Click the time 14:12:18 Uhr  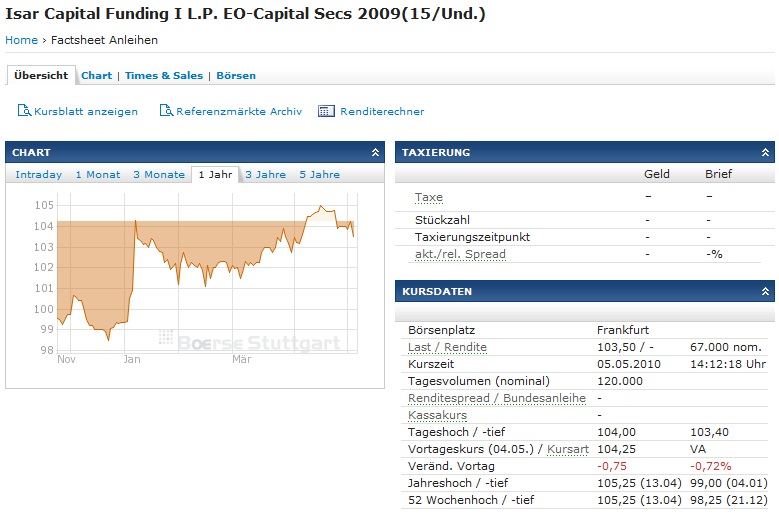coord(728,364)
